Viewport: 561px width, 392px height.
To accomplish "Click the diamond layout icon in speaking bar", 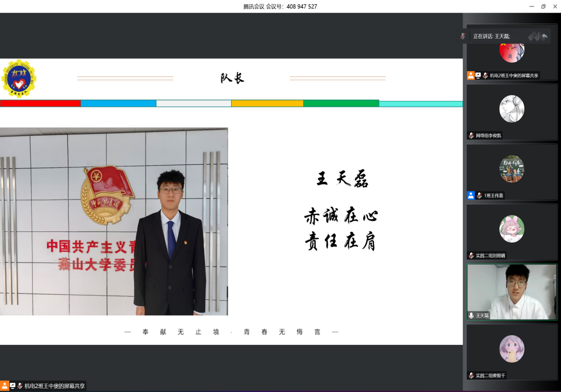I will [x=534, y=36].
